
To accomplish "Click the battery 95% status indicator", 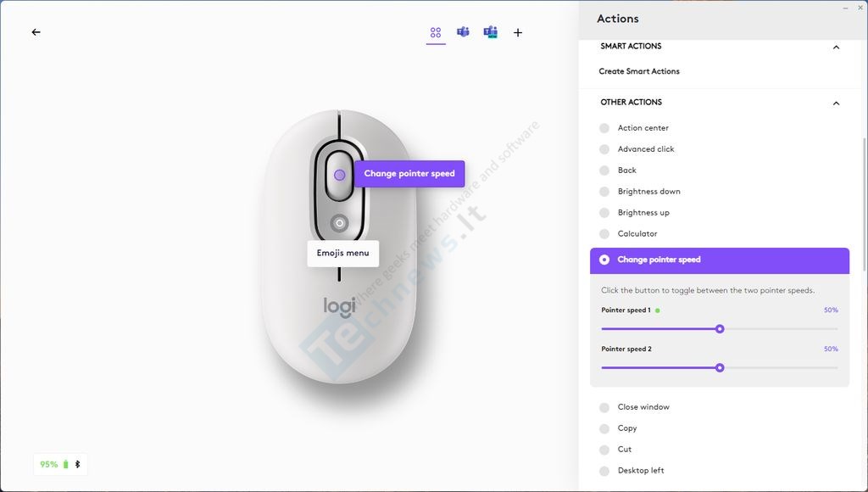I will coord(60,464).
